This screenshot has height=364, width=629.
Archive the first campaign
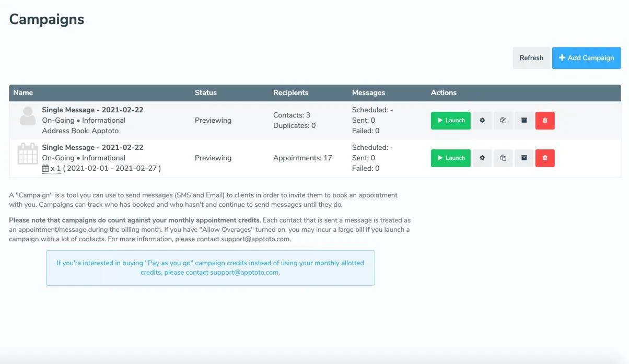pyautogui.click(x=524, y=121)
